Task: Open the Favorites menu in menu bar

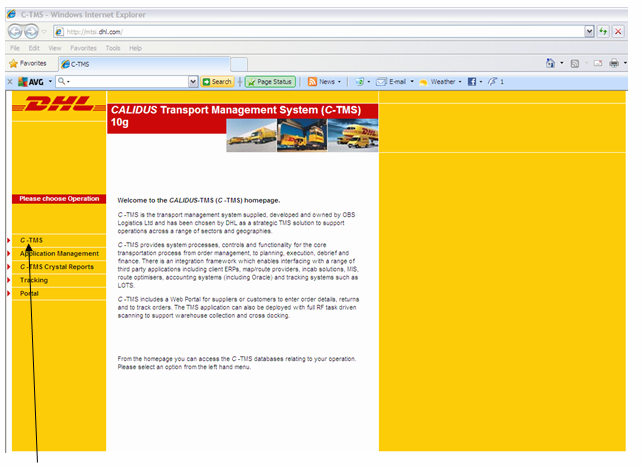Action: click(84, 48)
